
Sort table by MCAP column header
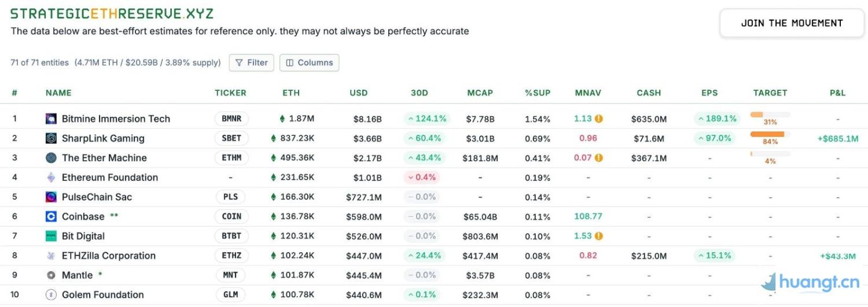point(480,93)
